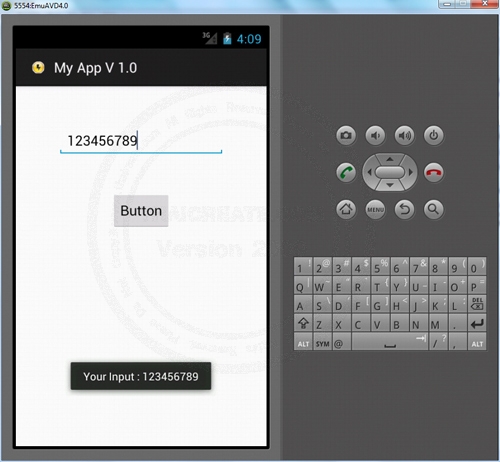Click the period key on the keyboard

point(458,323)
